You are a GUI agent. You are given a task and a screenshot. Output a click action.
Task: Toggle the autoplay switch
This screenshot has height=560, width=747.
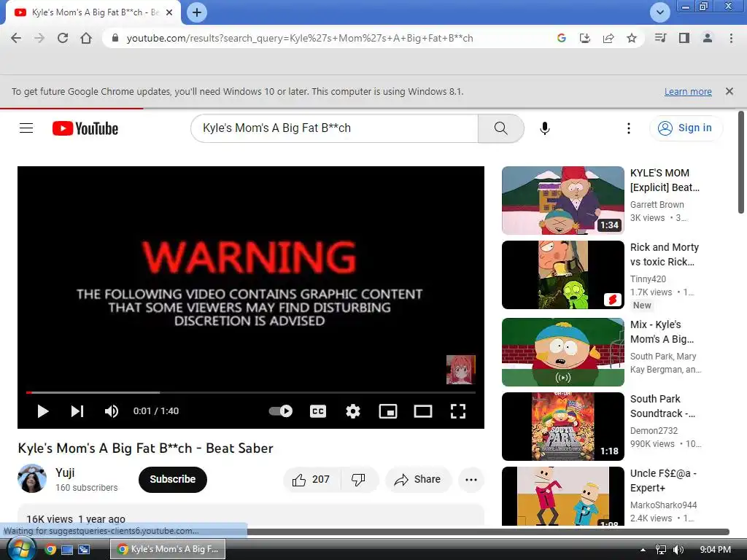(281, 411)
